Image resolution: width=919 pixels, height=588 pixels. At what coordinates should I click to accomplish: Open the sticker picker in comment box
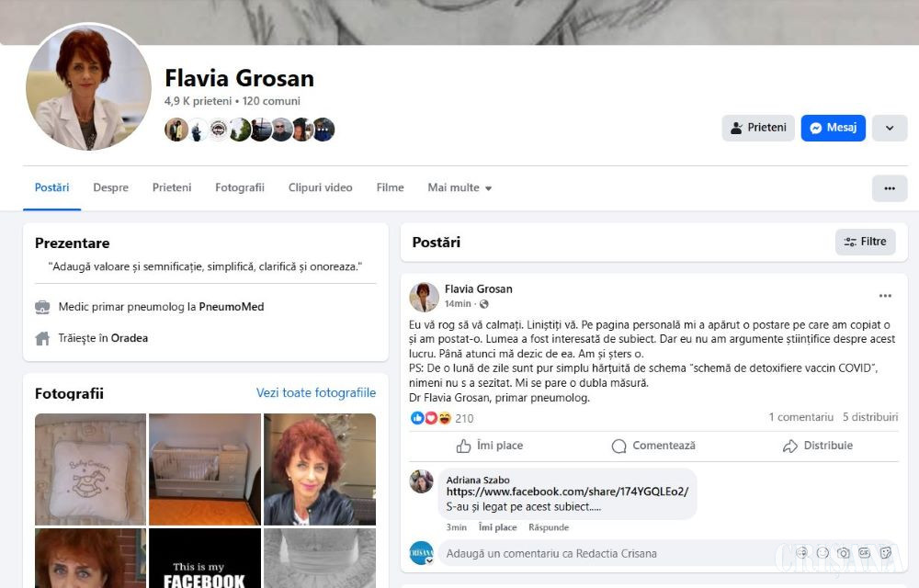[886, 553]
